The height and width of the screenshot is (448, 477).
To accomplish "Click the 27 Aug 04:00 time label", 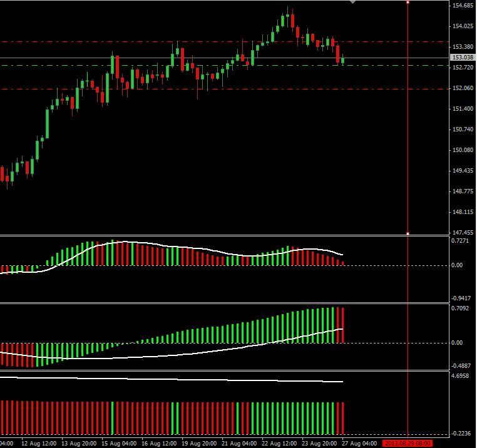I will click(x=359, y=444).
